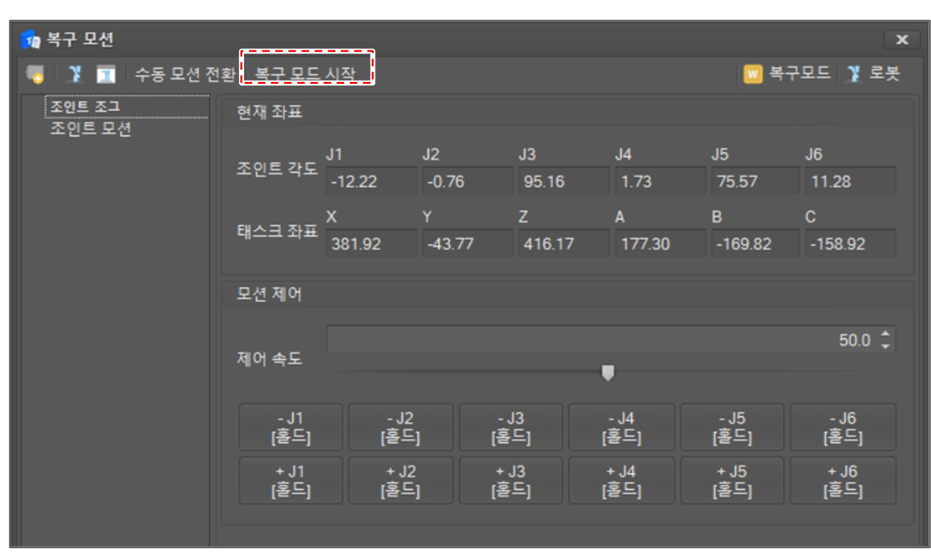
Task: Click the robot arm icon in left toolbar
Action: point(75,74)
